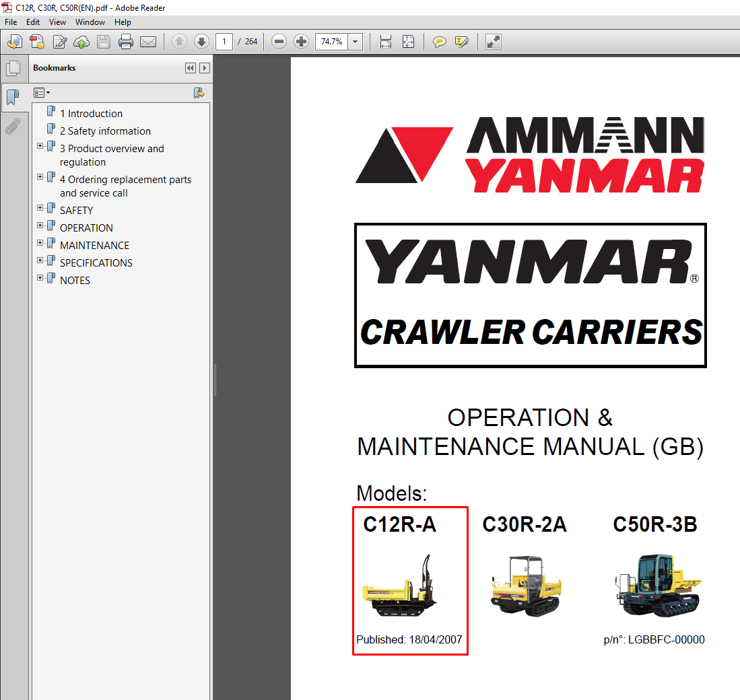
Task: Jump to the SPECIFICATIONS bookmark
Action: coord(96,262)
